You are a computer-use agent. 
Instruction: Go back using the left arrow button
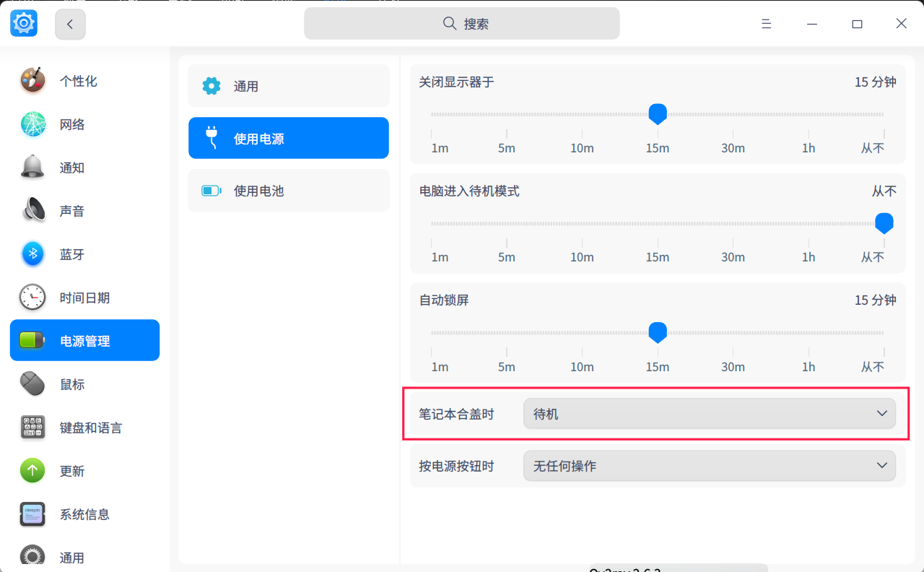pos(70,24)
